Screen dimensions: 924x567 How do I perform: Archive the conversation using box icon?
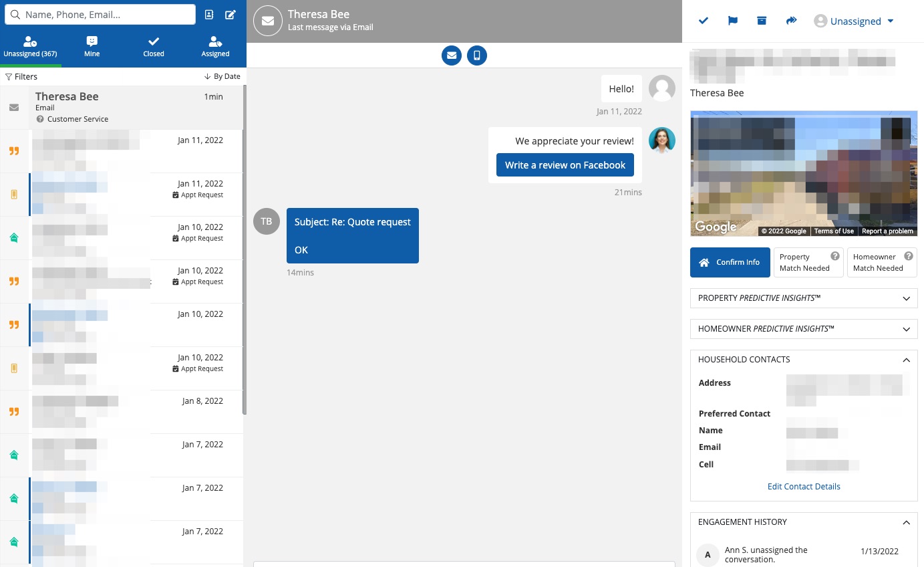click(x=762, y=21)
